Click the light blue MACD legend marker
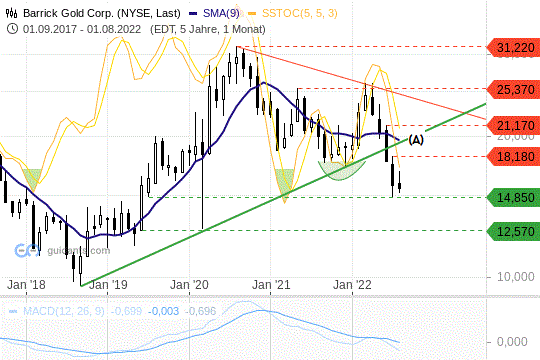The width and height of the screenshot is (540, 360). pos(13,311)
